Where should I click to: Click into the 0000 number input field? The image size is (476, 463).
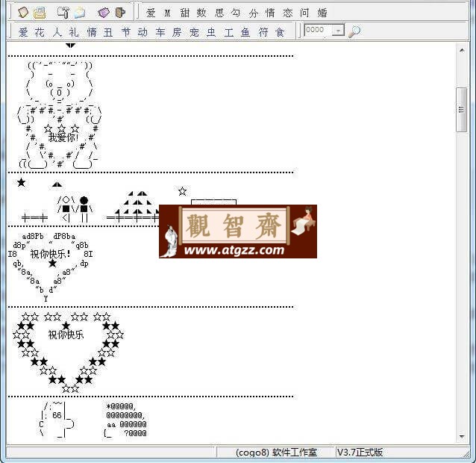318,30
